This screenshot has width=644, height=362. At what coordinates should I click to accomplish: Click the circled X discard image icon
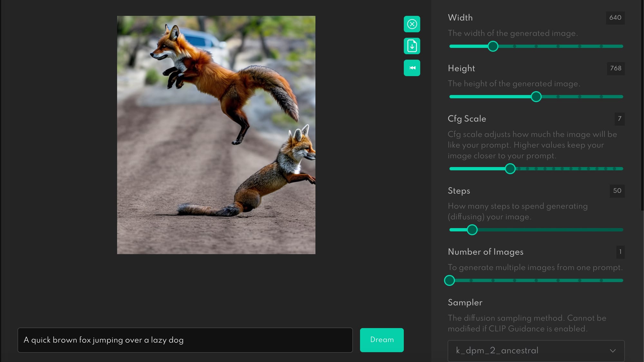412,24
